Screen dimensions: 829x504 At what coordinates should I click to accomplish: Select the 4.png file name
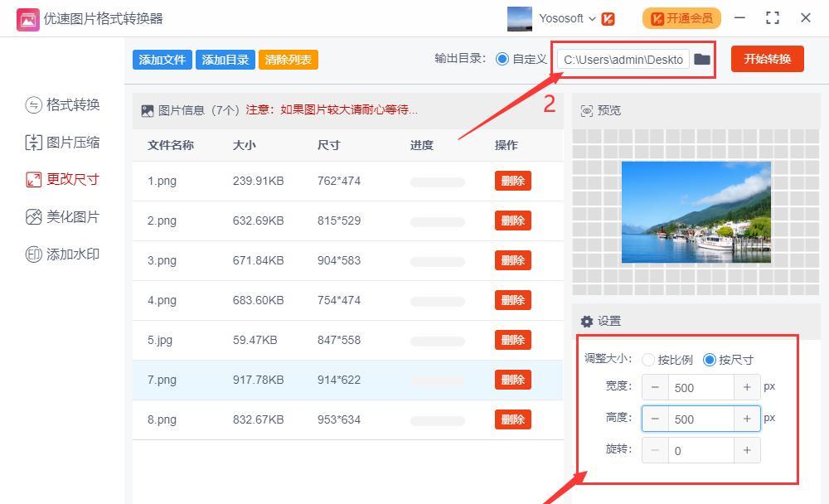click(162, 300)
